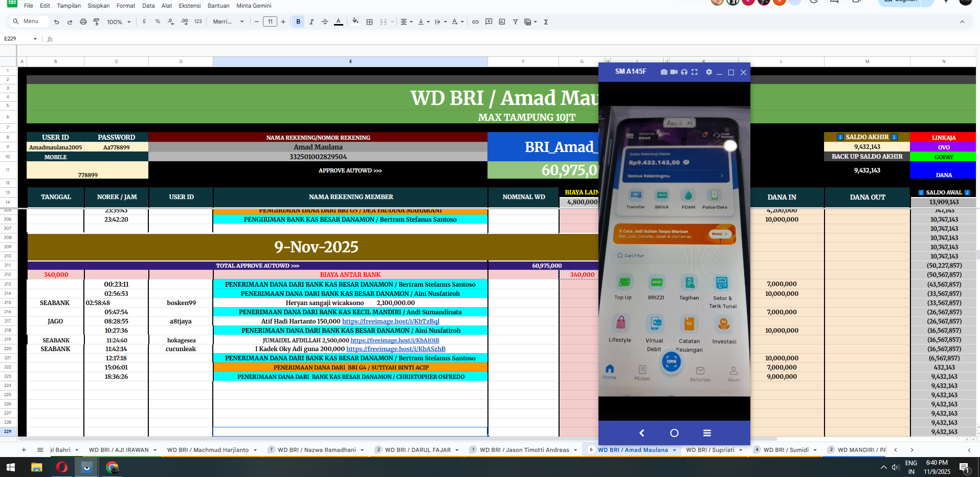Viewport: 980px width, 477px height.
Task: Decrease font size with minus button
Action: [x=256, y=21]
